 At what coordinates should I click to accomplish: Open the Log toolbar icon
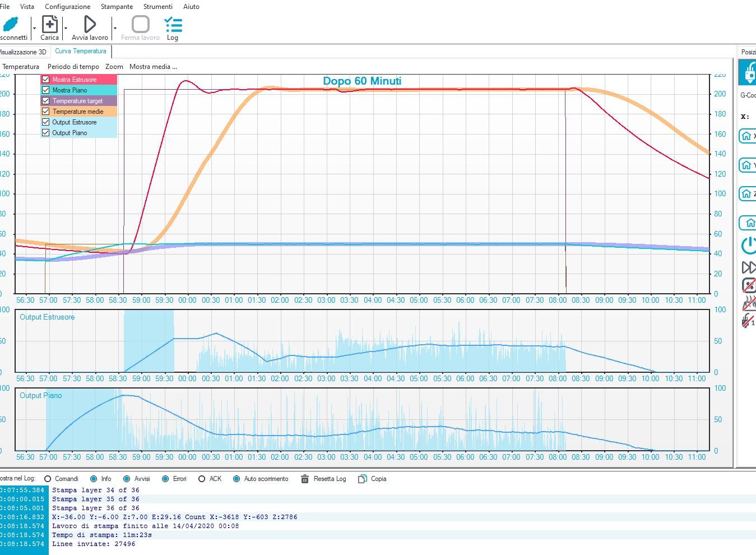[x=173, y=25]
